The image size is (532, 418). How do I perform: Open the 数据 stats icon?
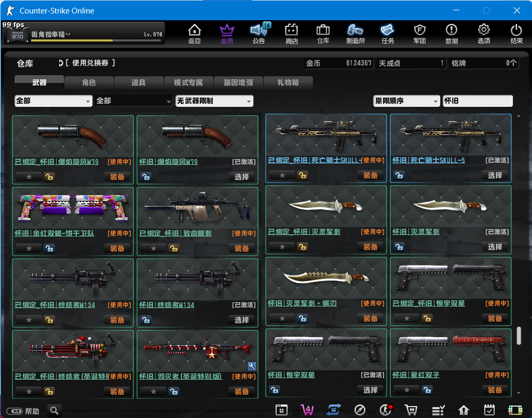[x=452, y=34]
